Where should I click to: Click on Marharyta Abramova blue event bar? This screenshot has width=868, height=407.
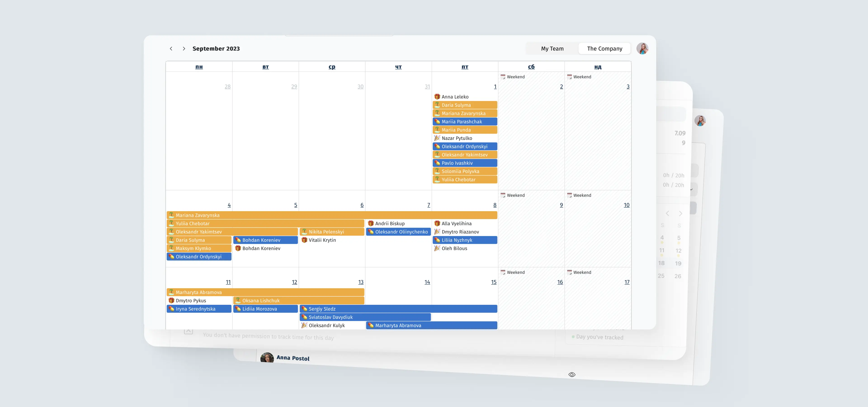click(x=431, y=325)
